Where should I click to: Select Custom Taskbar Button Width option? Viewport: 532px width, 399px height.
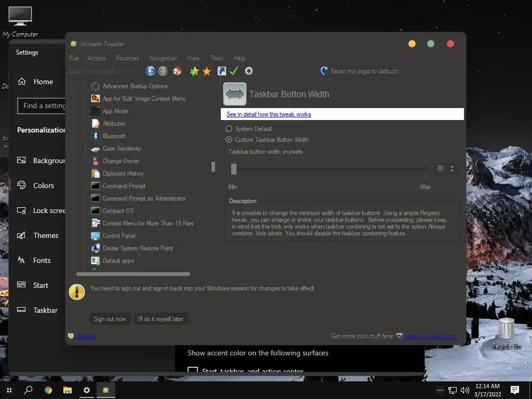(229, 139)
